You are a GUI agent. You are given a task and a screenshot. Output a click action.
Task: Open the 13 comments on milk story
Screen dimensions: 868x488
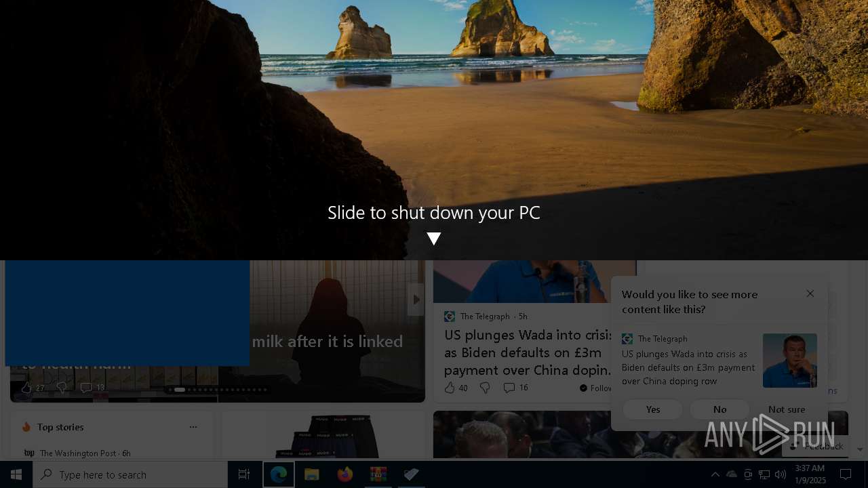[93, 388]
